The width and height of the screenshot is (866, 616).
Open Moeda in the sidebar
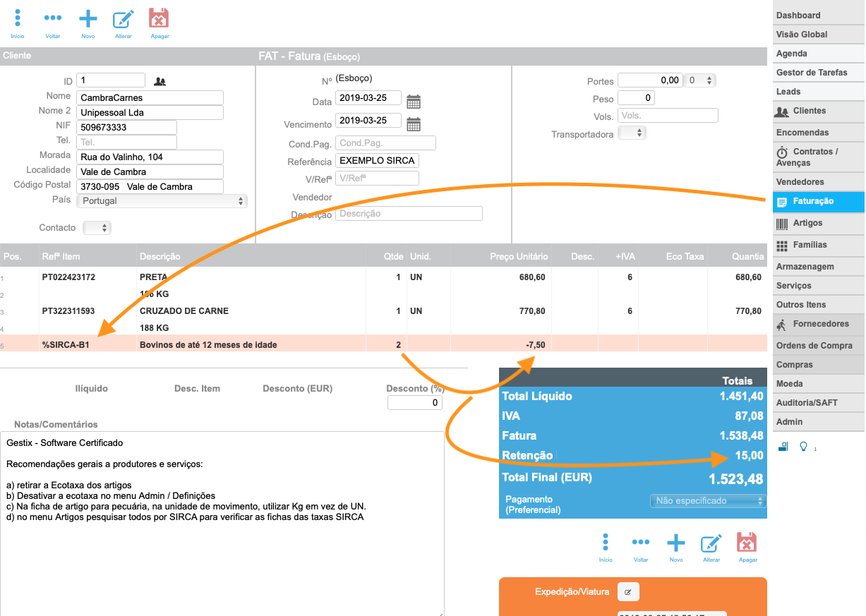pos(818,384)
